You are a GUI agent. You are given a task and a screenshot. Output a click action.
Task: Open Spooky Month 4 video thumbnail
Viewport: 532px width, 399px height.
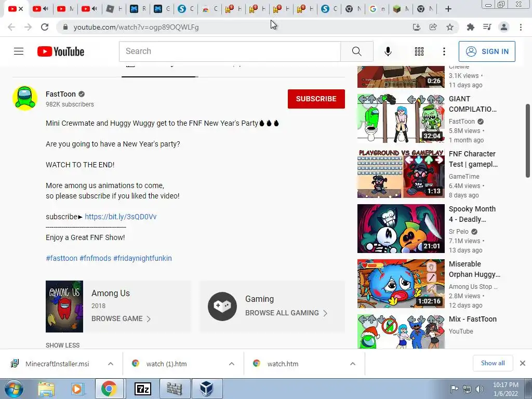pos(401,229)
